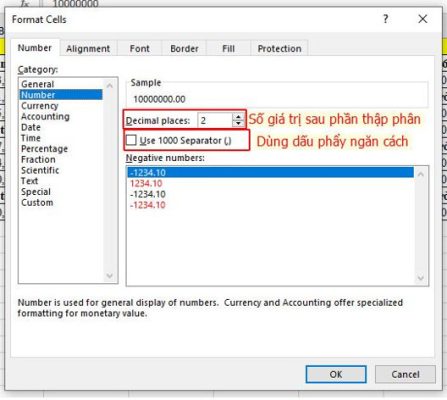Click category list scroll up arrow

(109, 86)
